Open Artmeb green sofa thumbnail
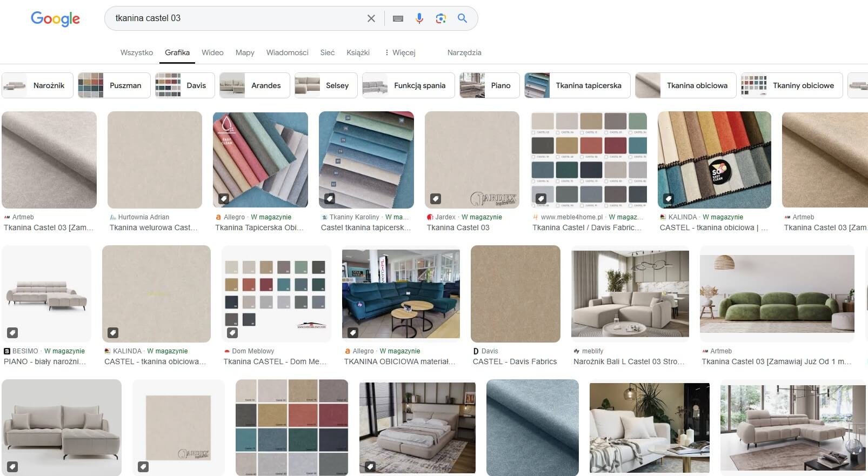 pos(777,294)
